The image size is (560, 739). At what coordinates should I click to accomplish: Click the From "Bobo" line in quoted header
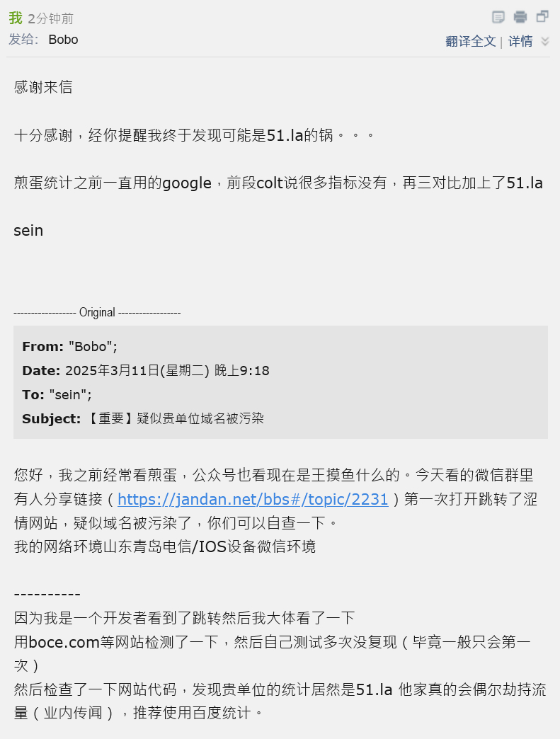point(70,347)
